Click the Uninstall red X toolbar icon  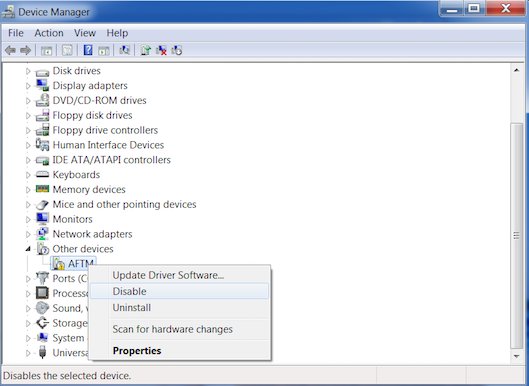tap(161, 50)
